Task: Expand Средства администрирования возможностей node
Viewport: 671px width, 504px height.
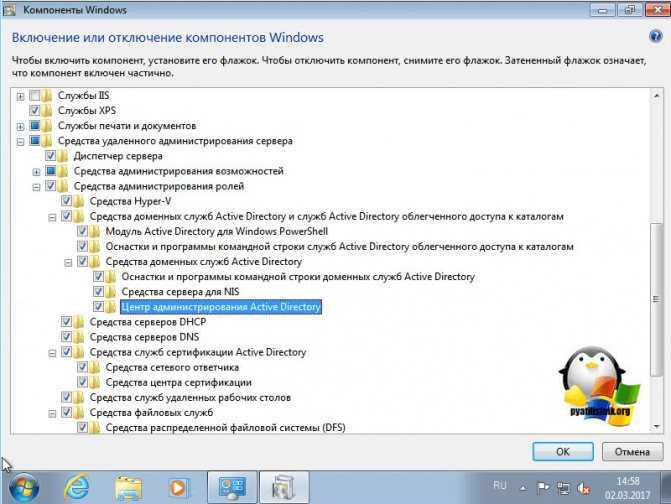Action: (x=36, y=172)
